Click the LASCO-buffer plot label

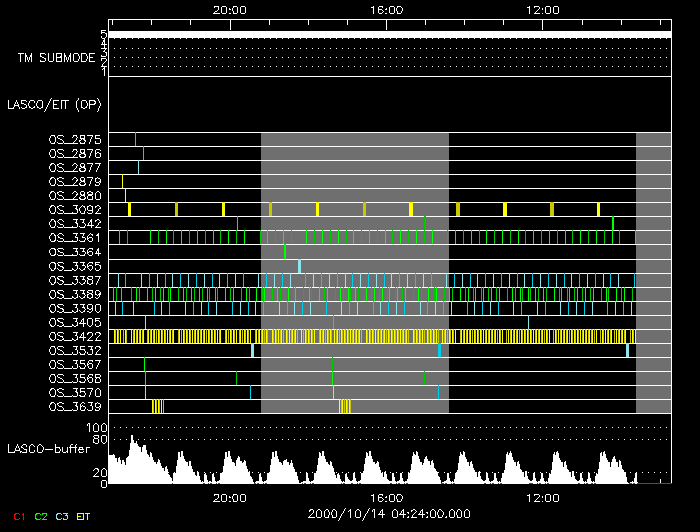[47, 448]
